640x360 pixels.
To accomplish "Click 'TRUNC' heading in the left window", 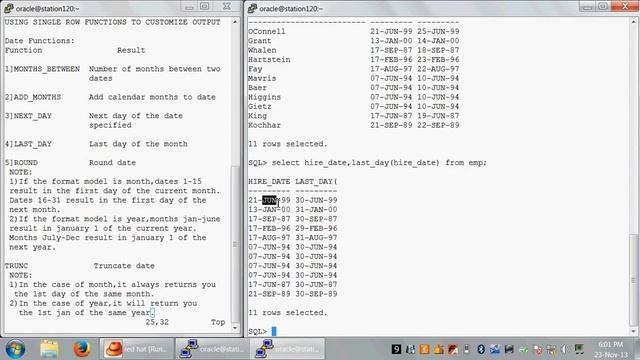I will [x=16, y=266].
